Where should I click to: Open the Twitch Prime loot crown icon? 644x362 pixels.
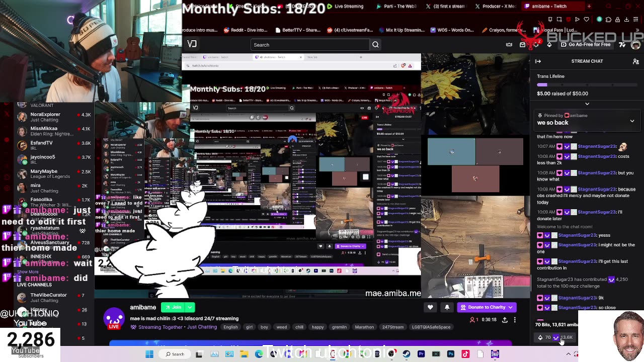pyautogui.click(x=509, y=45)
